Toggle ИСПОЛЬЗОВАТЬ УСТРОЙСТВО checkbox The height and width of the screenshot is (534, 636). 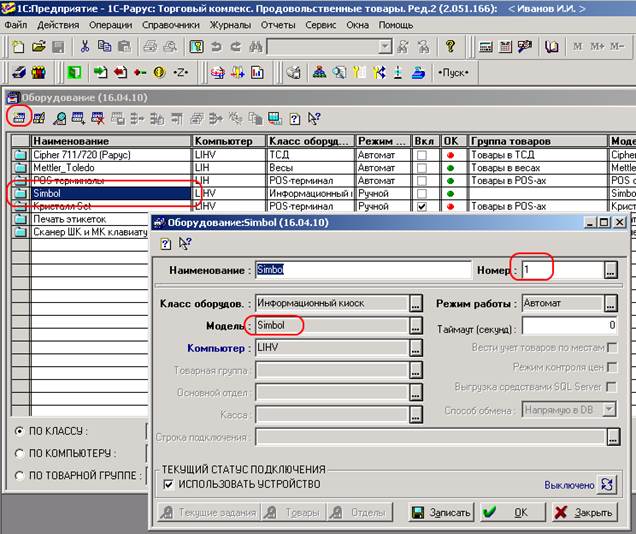point(167,485)
